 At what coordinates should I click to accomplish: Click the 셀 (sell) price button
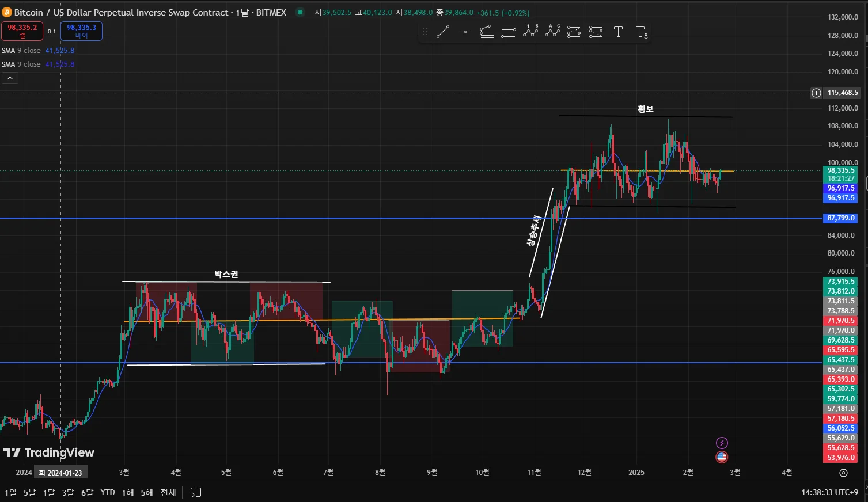click(x=22, y=31)
